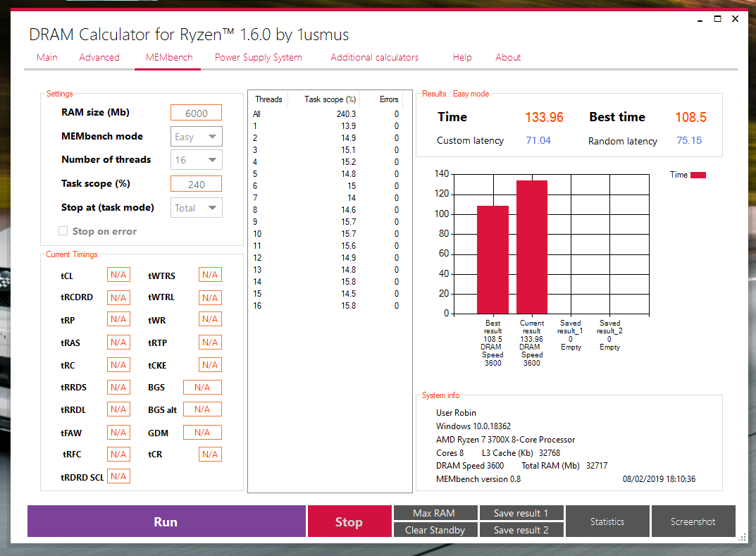Click the tFAW timing value field
Viewport: 756px width, 556px height.
click(x=118, y=433)
